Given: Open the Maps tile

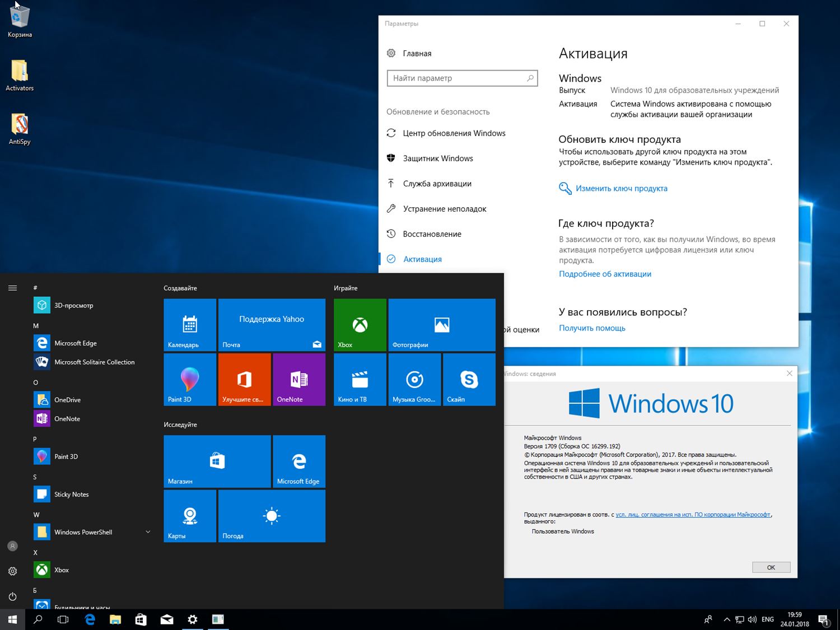Looking at the screenshot, I should click(x=189, y=516).
